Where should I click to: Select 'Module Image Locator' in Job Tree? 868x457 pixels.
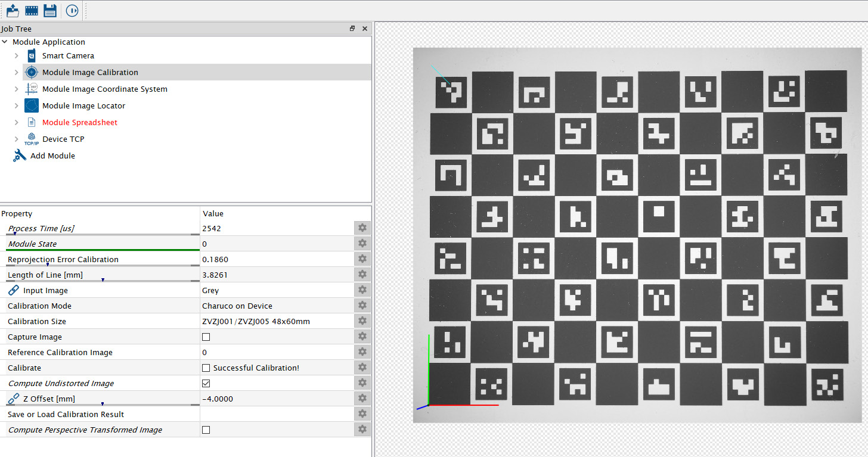pos(83,105)
